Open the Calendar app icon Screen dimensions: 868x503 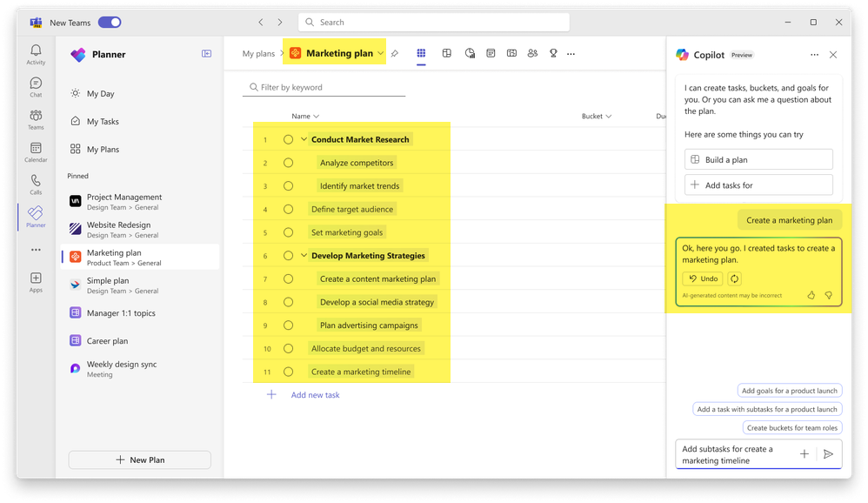pos(36,152)
